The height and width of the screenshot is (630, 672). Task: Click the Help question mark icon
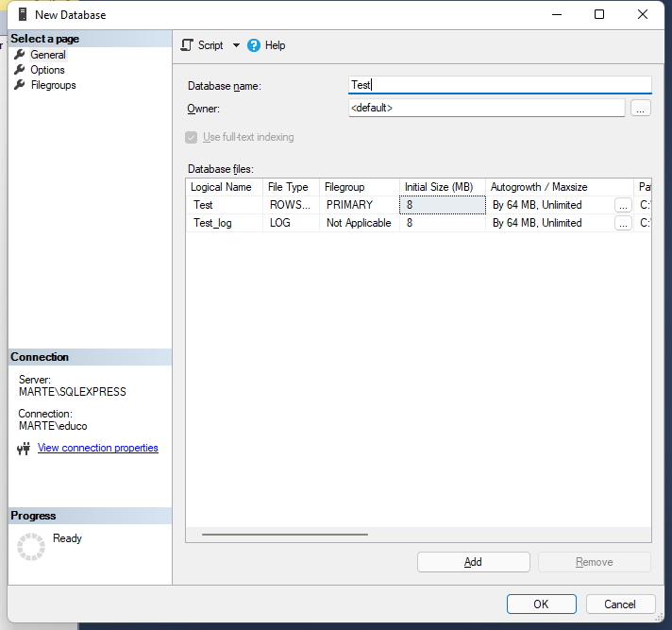[x=254, y=45]
